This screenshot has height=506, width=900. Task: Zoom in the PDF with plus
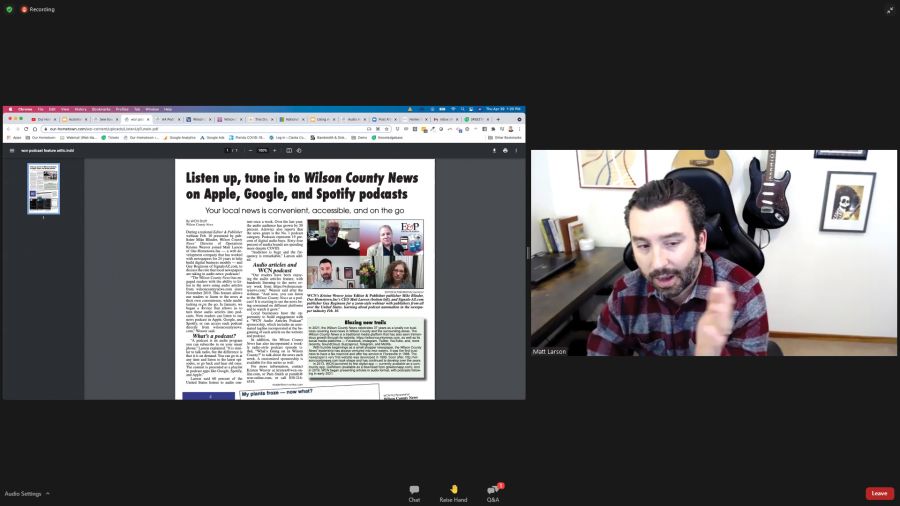(x=274, y=150)
